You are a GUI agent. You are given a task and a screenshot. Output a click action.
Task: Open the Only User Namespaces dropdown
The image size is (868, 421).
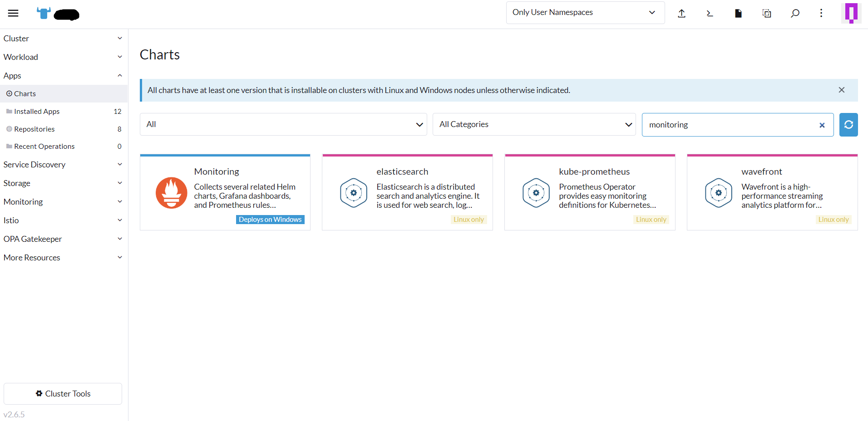pyautogui.click(x=585, y=13)
